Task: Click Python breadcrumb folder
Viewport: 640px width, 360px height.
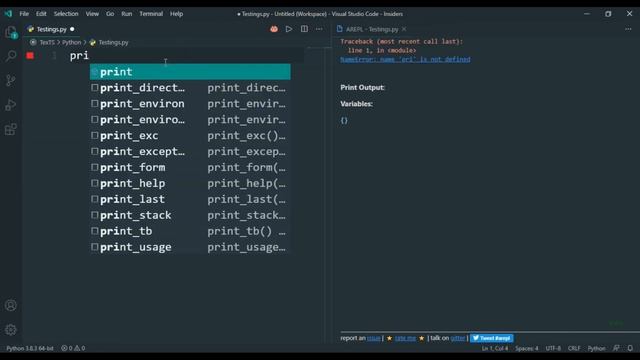Action: click(x=71, y=42)
